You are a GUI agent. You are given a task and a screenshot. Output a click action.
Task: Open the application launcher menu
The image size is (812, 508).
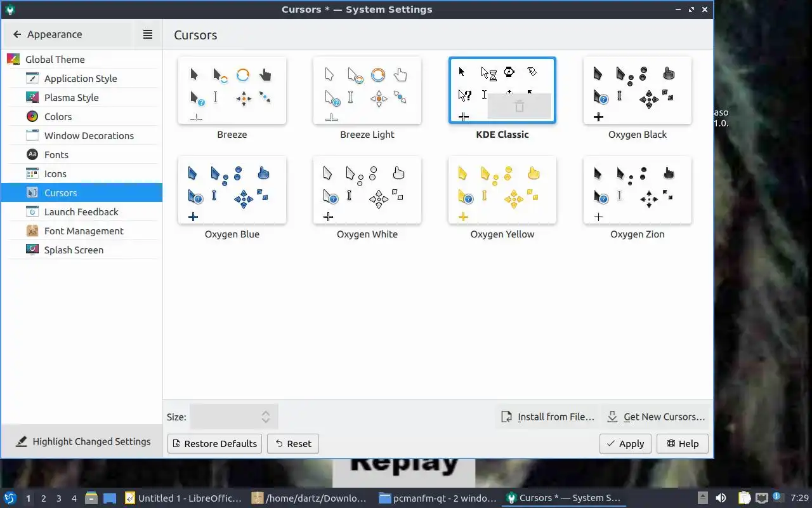click(10, 498)
